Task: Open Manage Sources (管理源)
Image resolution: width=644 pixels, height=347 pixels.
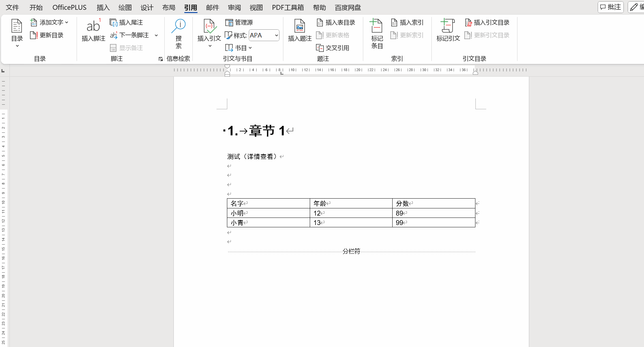Action: 239,23
